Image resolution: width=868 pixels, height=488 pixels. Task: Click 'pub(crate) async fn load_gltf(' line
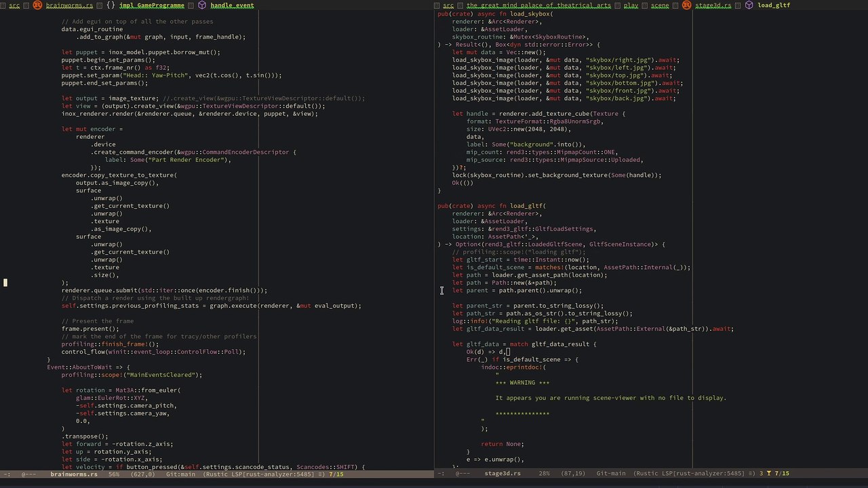[x=492, y=206]
